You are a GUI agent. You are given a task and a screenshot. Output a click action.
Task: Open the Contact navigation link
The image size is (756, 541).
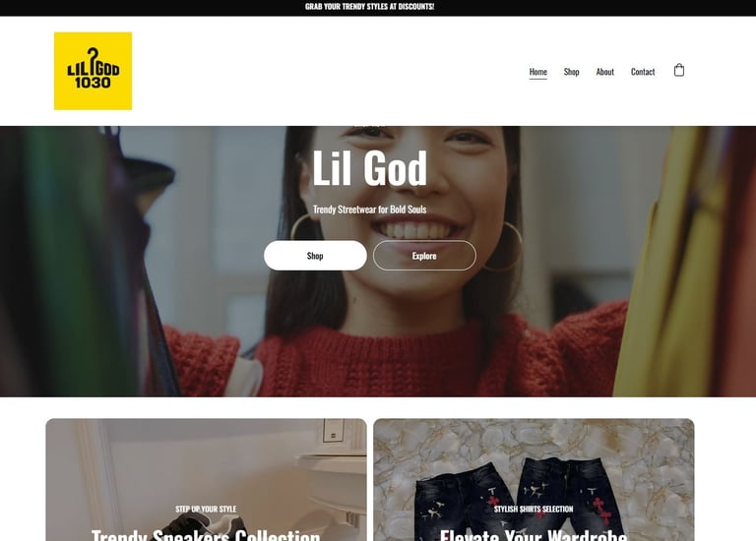643,72
